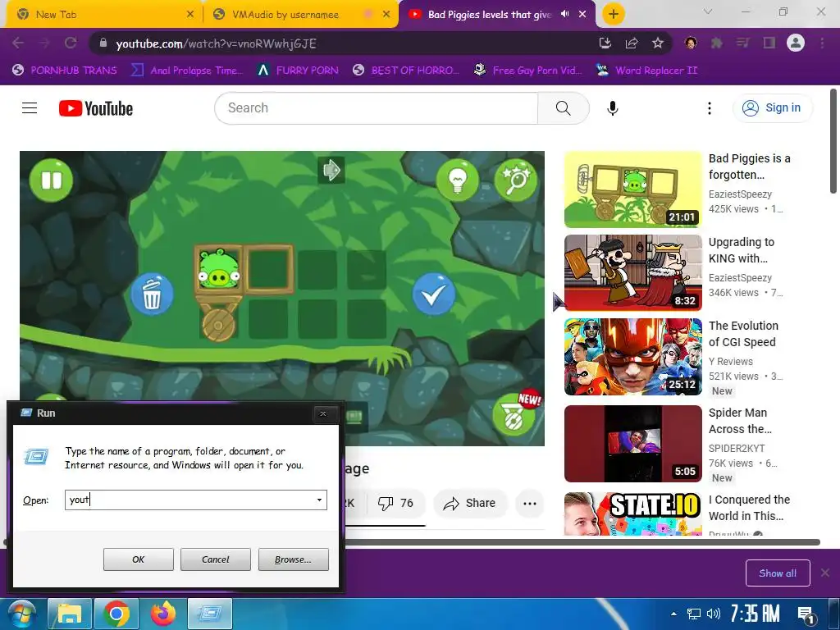Open the Chrome profile avatar
Viewport: 840px width, 630px height.
[796, 43]
